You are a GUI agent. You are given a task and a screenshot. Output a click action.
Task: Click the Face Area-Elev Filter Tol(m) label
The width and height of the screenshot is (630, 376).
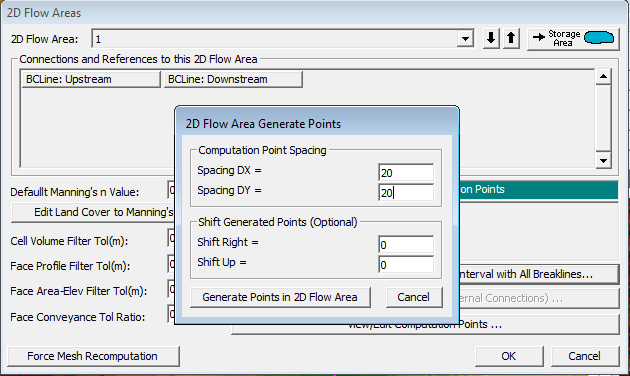(79, 291)
